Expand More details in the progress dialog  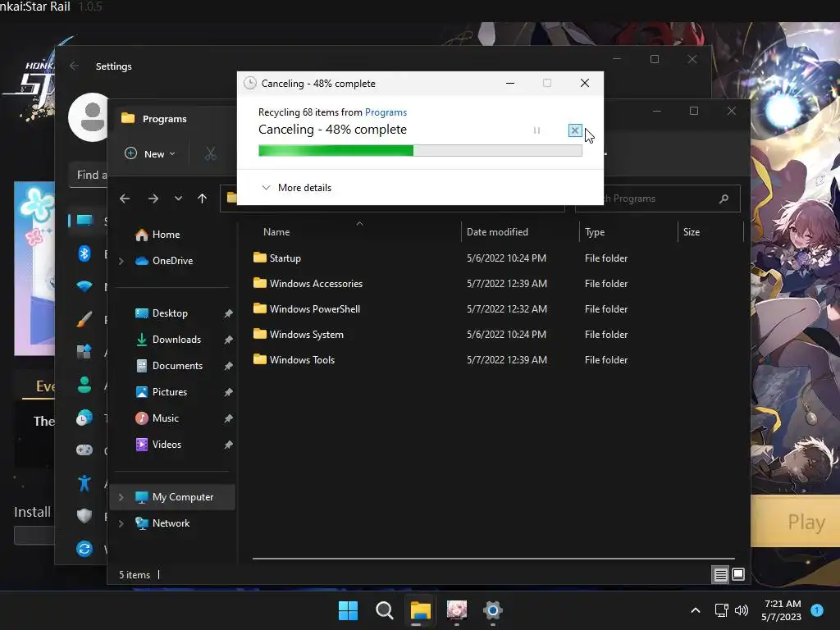[x=296, y=188]
